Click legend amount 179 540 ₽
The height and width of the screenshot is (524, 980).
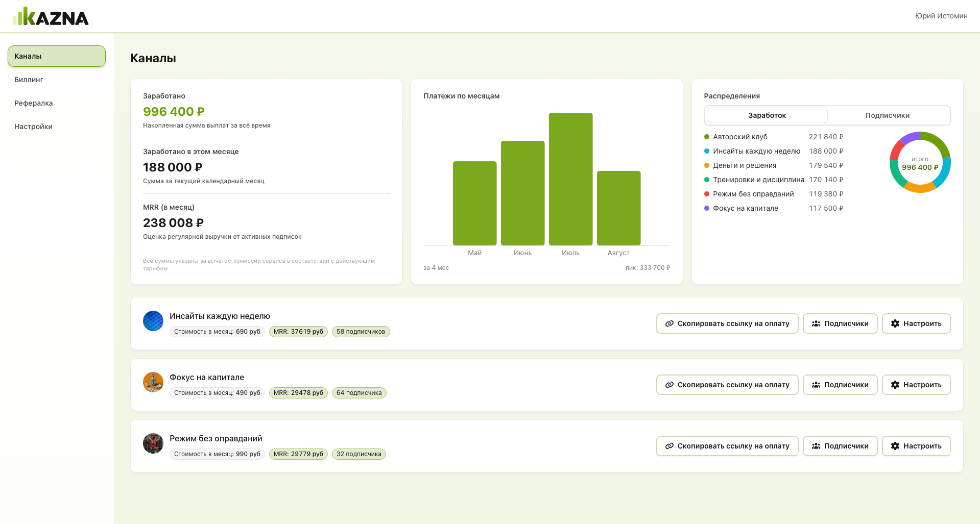(x=826, y=165)
